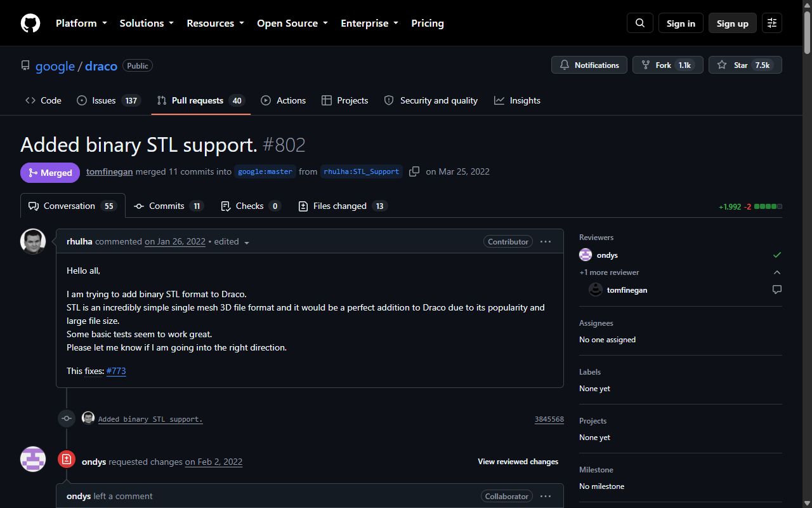
Task: Open tomfinegan reviewer name in sidebar
Action: [x=627, y=290]
